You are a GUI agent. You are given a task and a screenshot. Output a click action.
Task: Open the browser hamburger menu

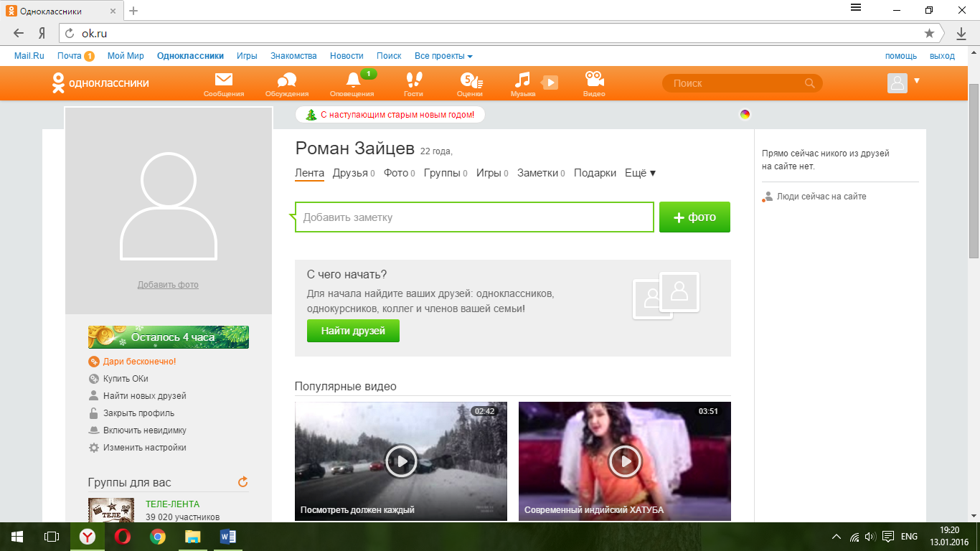[x=856, y=8]
